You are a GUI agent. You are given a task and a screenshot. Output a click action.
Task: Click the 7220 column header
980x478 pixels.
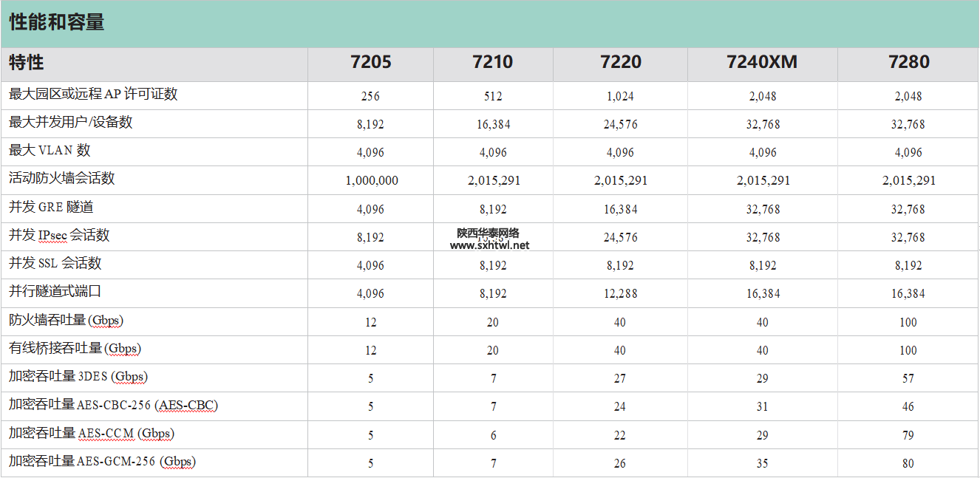coord(621,63)
